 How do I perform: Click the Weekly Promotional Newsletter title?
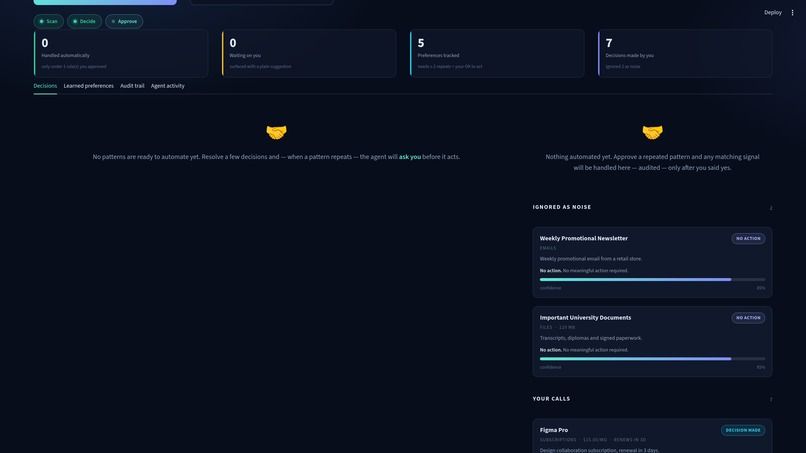(583, 239)
